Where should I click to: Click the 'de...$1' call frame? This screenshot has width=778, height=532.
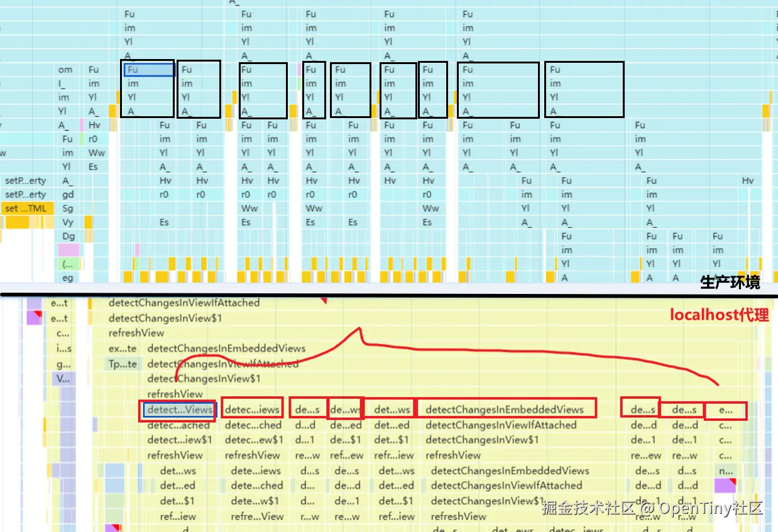point(346,440)
